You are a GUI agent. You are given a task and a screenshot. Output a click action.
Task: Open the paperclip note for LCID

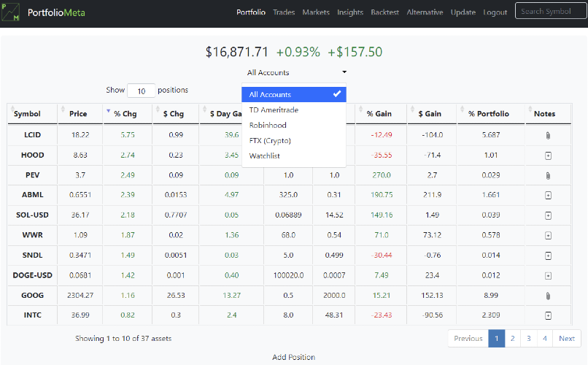point(548,136)
